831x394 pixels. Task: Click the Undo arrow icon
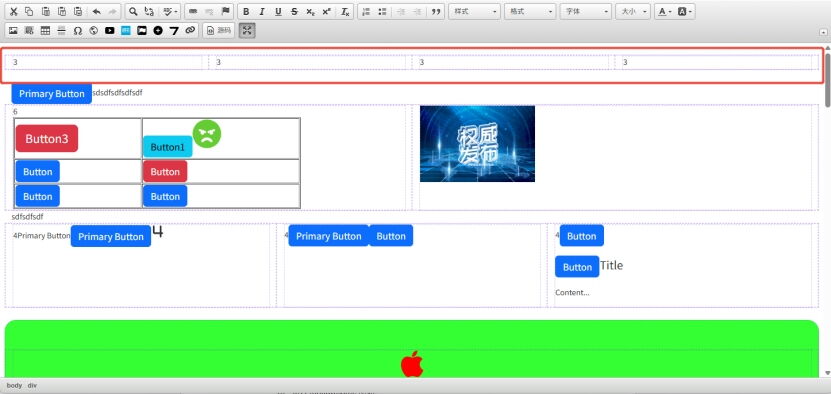coord(96,12)
